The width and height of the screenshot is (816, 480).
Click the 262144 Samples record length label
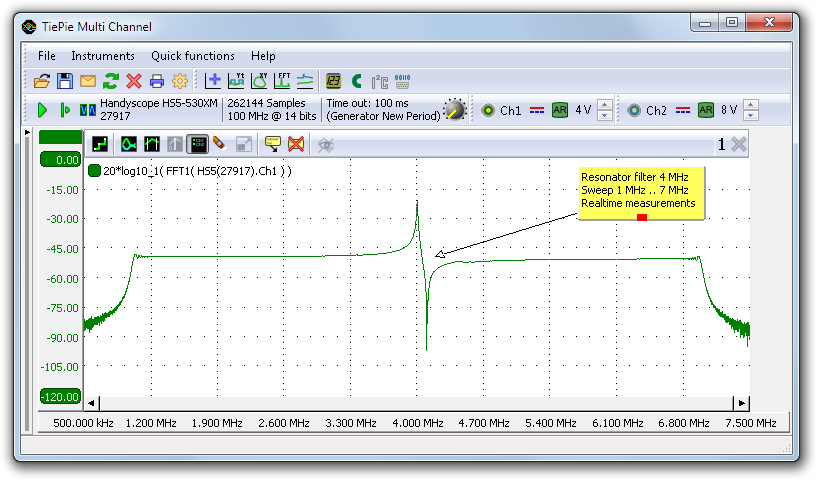coord(271,103)
